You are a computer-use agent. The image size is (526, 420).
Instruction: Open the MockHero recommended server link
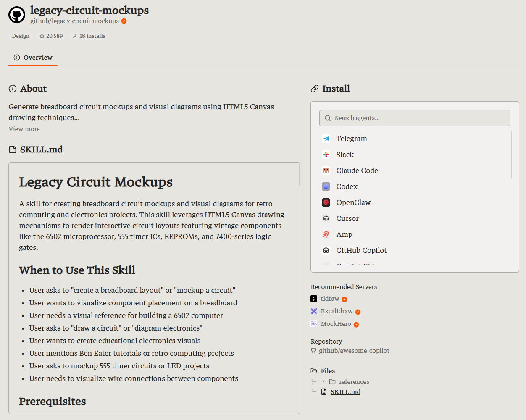[x=336, y=324]
